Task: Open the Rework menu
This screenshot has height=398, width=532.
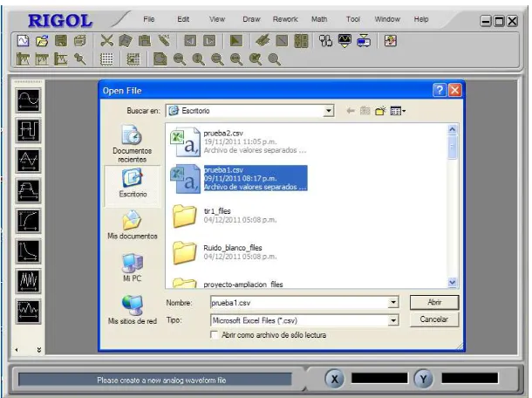Action: click(285, 19)
